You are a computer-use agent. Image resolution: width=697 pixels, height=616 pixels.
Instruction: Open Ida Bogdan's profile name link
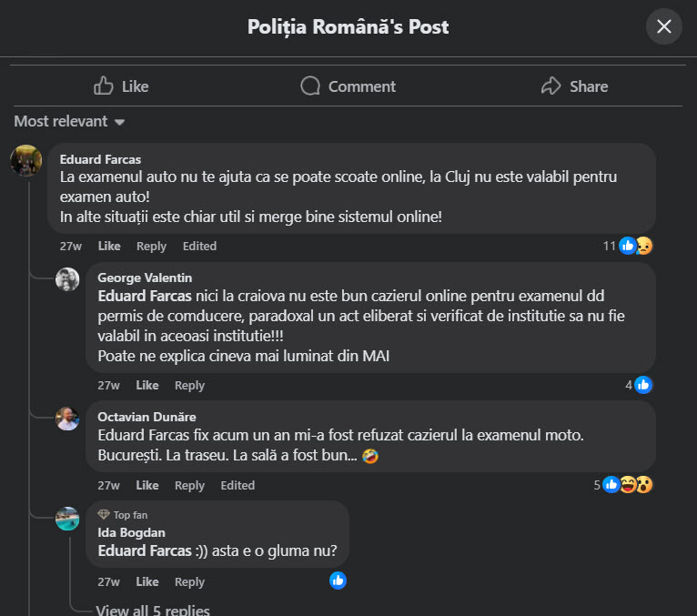pos(131,532)
